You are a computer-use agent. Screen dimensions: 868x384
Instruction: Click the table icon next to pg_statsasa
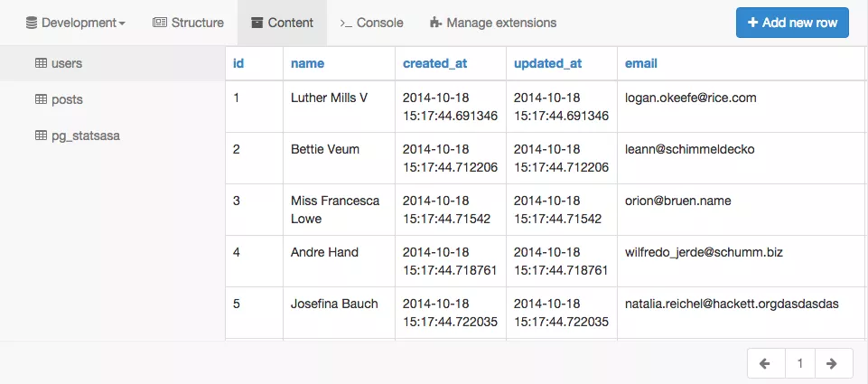41,136
